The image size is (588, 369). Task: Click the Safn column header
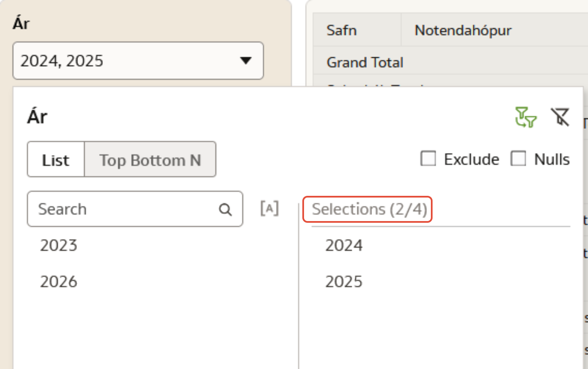click(x=342, y=30)
